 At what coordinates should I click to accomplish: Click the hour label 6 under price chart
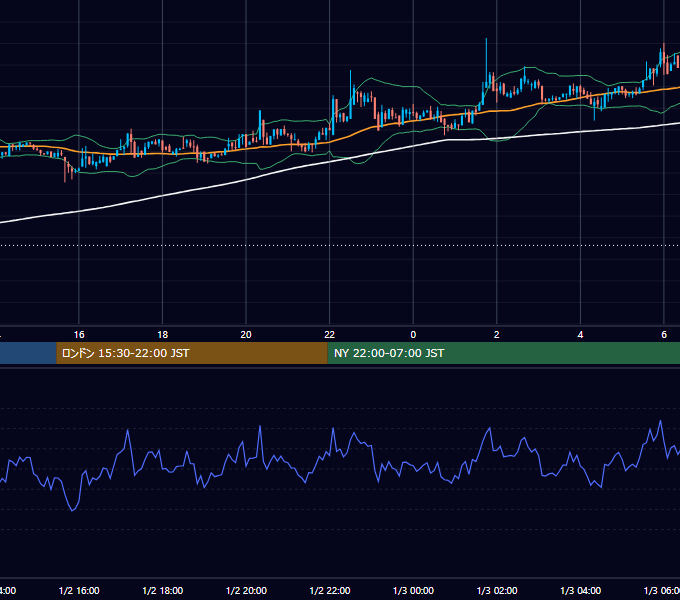(x=664, y=335)
